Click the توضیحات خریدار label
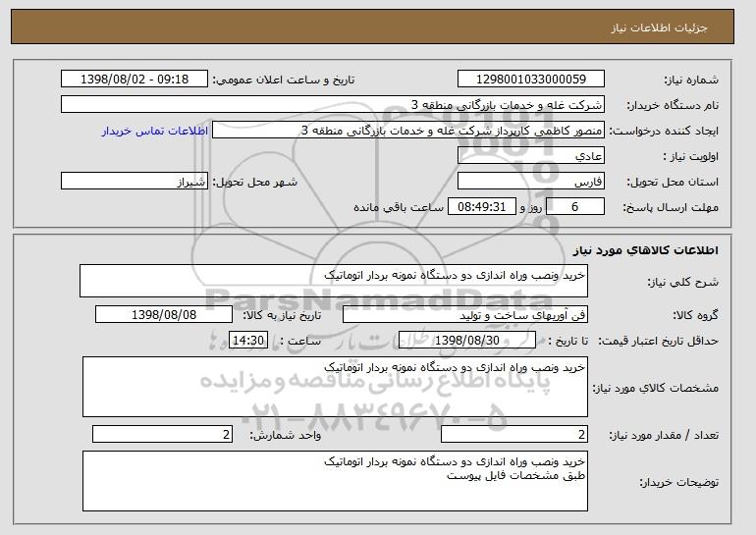The image size is (756, 535). (678, 482)
